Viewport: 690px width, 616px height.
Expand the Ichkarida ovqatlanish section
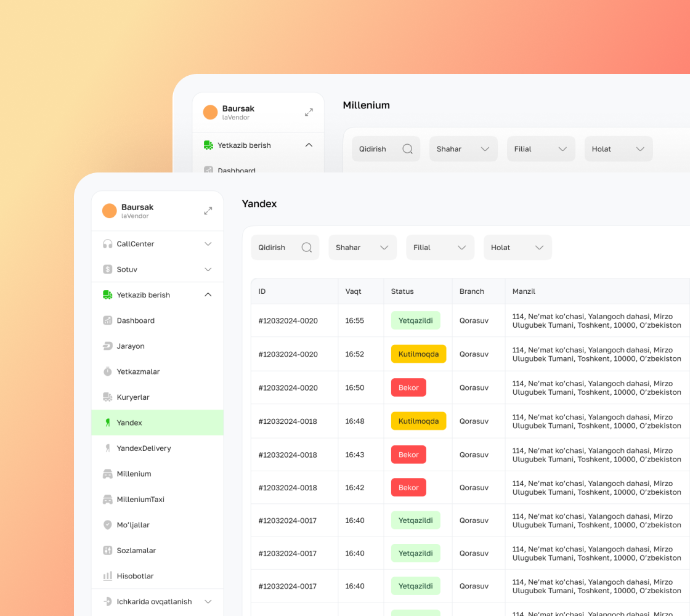[208, 601]
